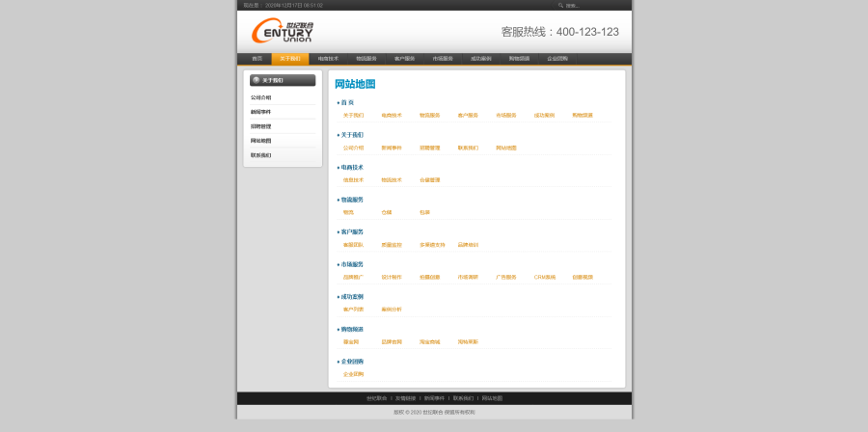Open the 淘宝商城 link under 购物频道
Image resolution: width=868 pixels, height=432 pixels.
429,341
